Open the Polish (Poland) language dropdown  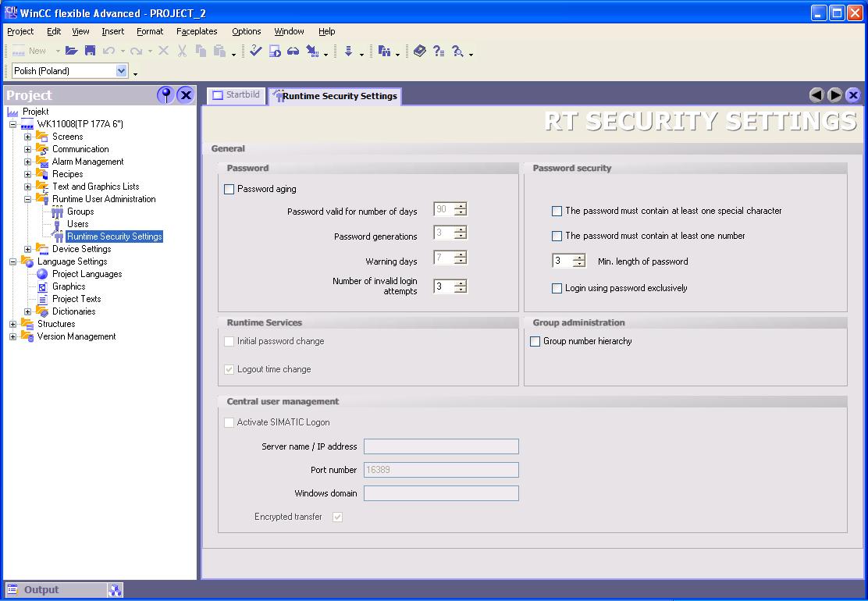click(x=122, y=71)
